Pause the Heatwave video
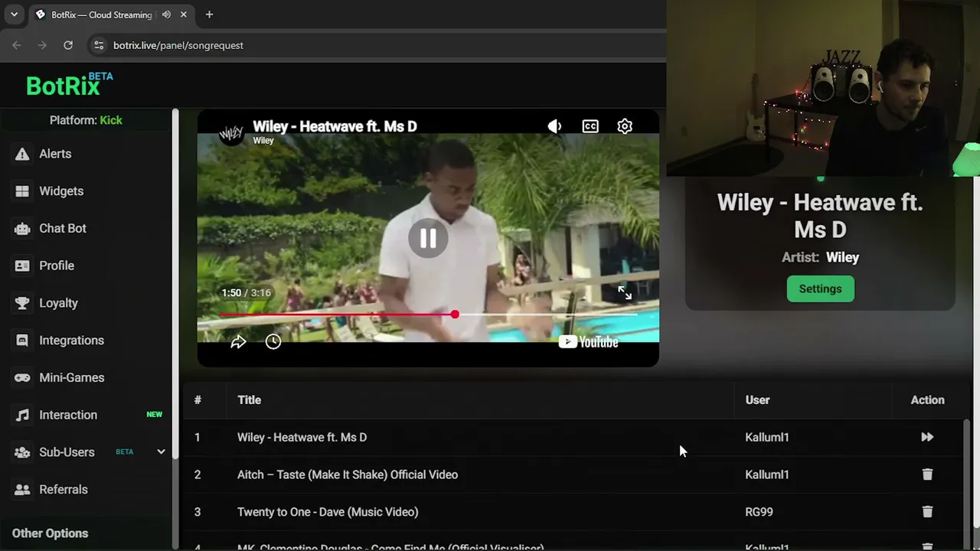The image size is (980, 551). point(428,239)
